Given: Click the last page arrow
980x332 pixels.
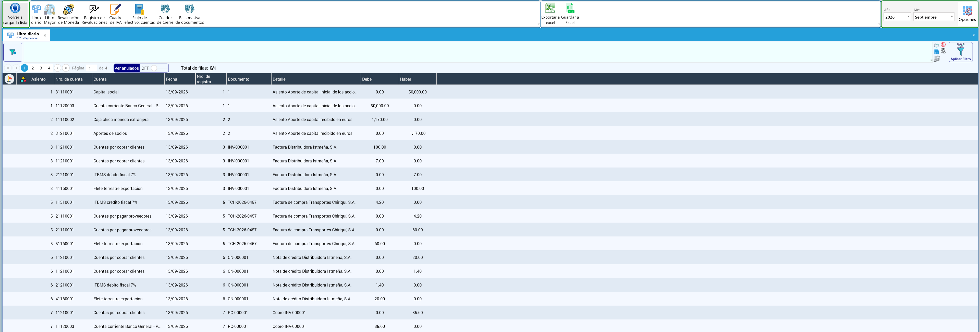Looking at the screenshot, I should tap(66, 68).
